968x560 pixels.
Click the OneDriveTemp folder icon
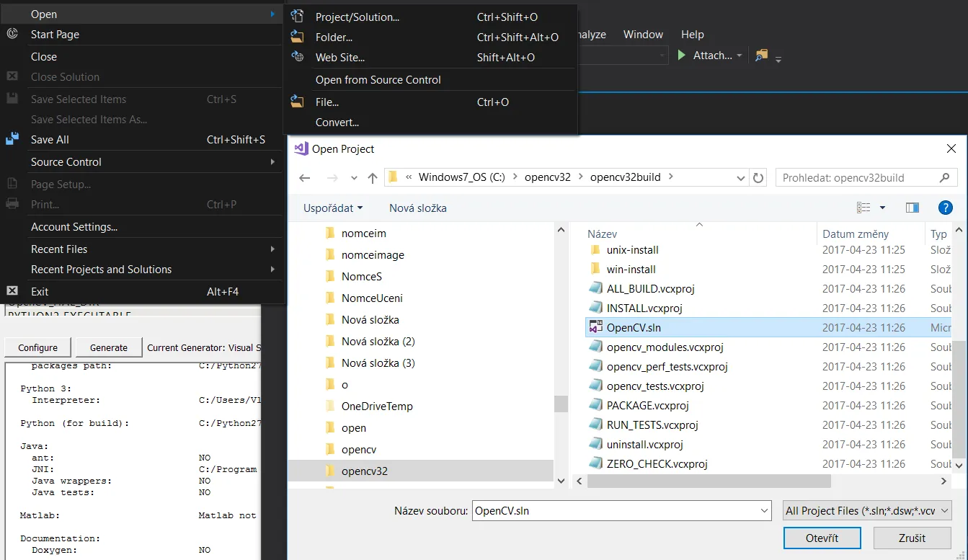[330, 406]
